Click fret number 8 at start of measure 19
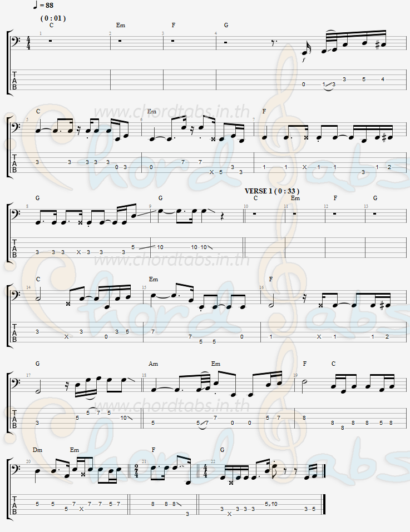Viewport: 410px width, 532px height. (304, 417)
